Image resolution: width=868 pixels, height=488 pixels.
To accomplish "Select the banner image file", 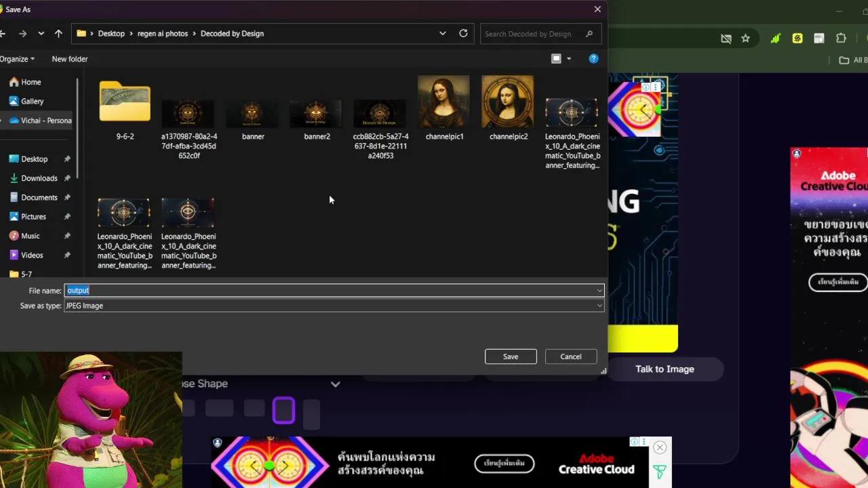I will coord(253,119).
